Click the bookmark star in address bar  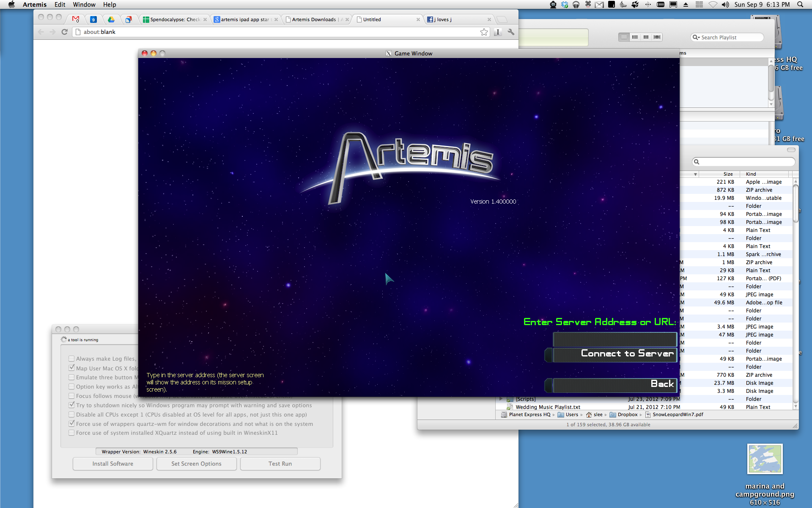click(484, 32)
